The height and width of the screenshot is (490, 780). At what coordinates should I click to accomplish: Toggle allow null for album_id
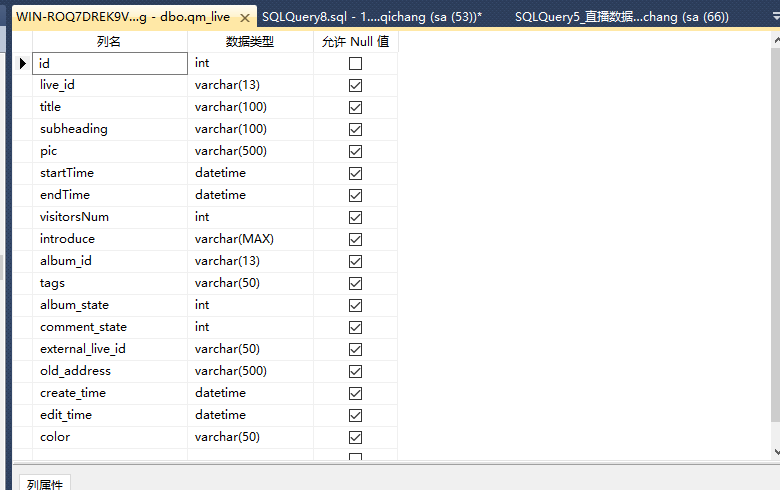tap(355, 261)
